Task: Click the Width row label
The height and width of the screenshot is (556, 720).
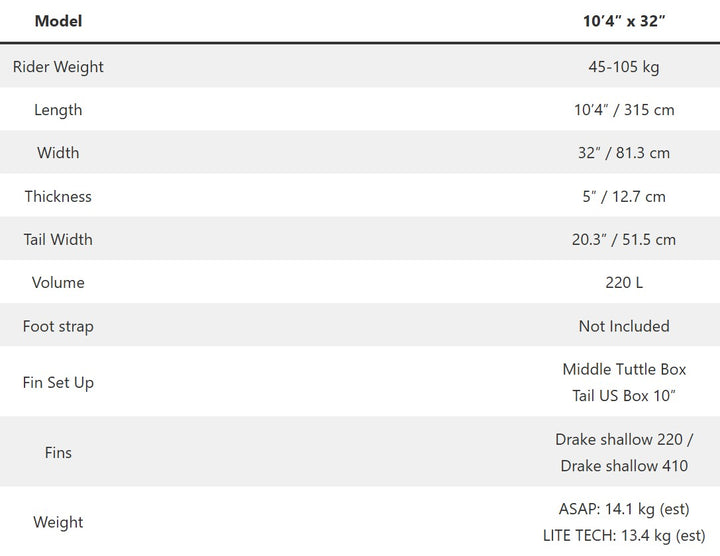Action: pyautogui.click(x=58, y=153)
